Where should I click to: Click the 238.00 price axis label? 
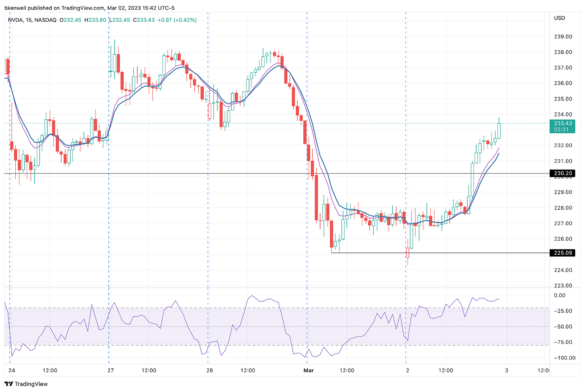tap(563, 52)
